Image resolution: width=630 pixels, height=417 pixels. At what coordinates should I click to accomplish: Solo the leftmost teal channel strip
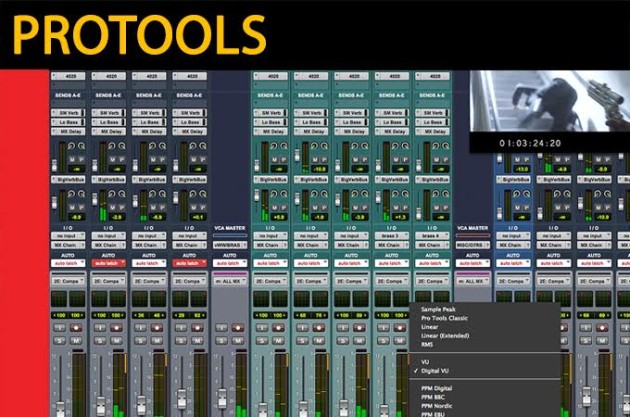262,341
